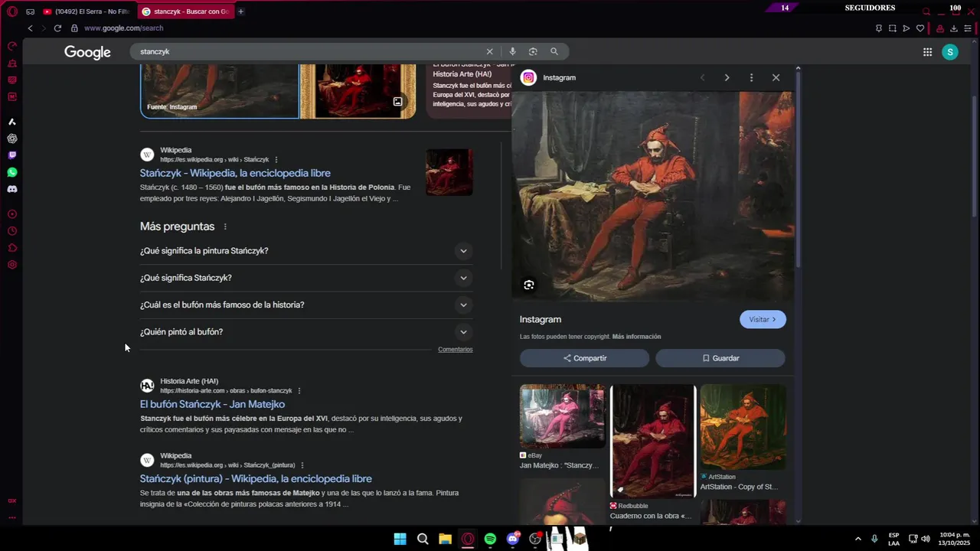Search by image with Google Lens
Image resolution: width=980 pixels, height=551 pixels.
pos(533,51)
